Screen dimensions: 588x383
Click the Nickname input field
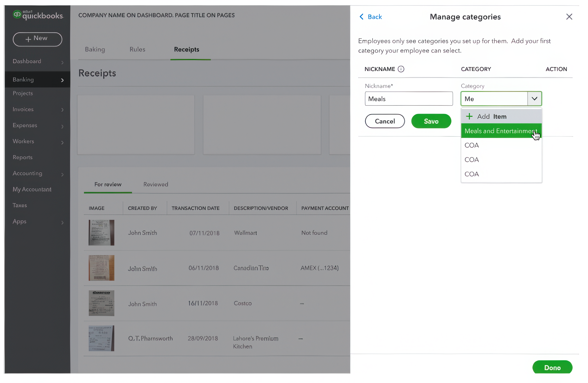409,99
